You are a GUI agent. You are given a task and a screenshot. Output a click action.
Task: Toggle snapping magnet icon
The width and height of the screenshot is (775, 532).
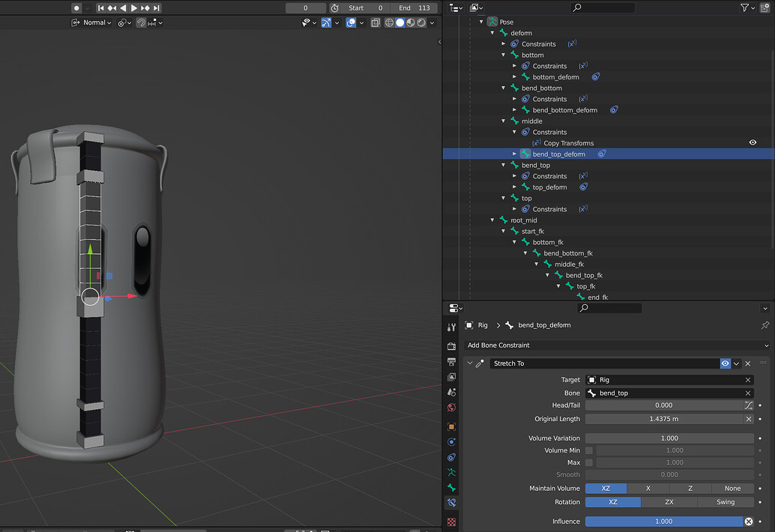[141, 22]
